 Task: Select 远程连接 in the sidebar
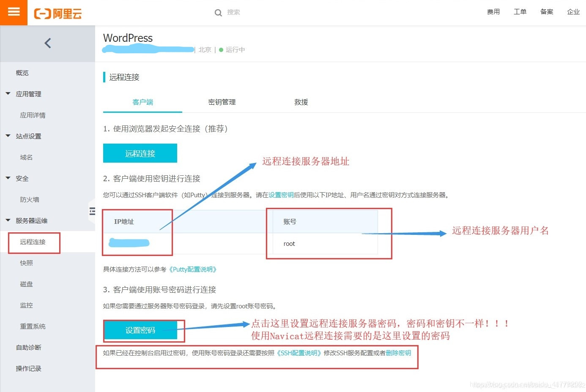[x=33, y=242]
